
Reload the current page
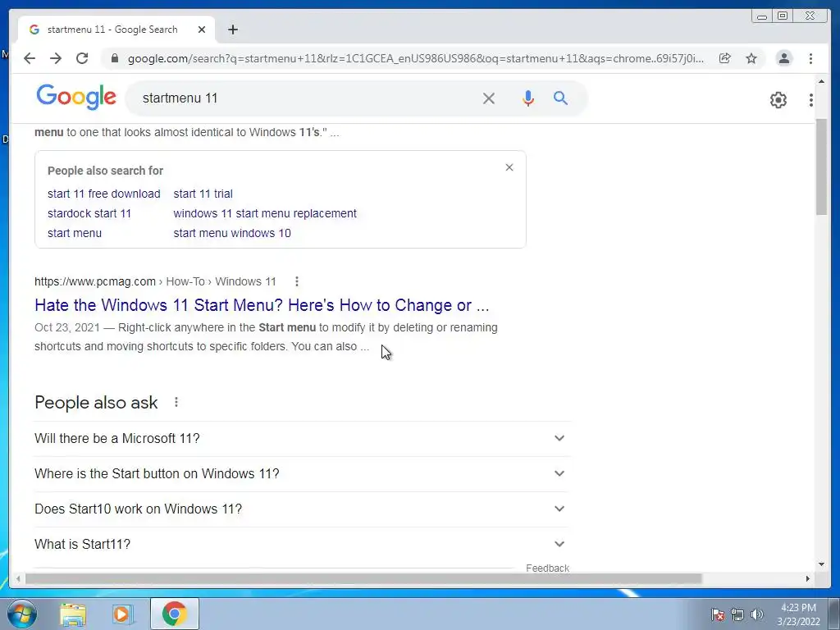coord(82,58)
